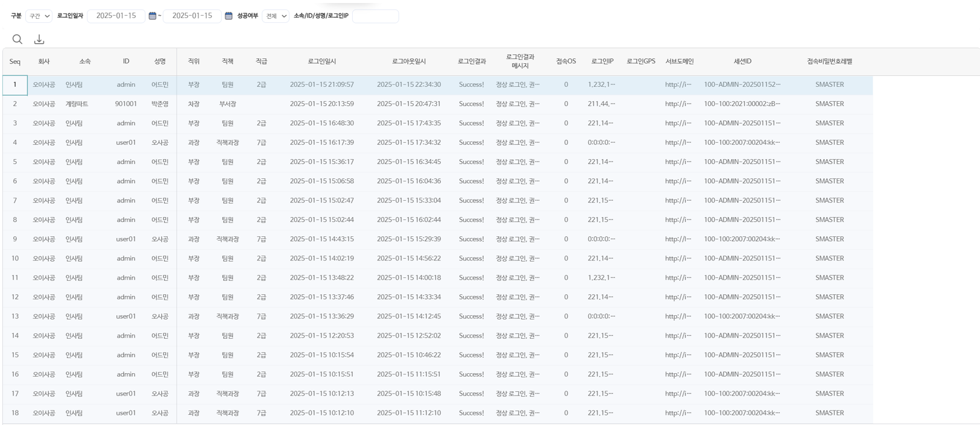Click 부서장 in row 2
Screen dimensions: 980x425
pyautogui.click(x=227, y=104)
